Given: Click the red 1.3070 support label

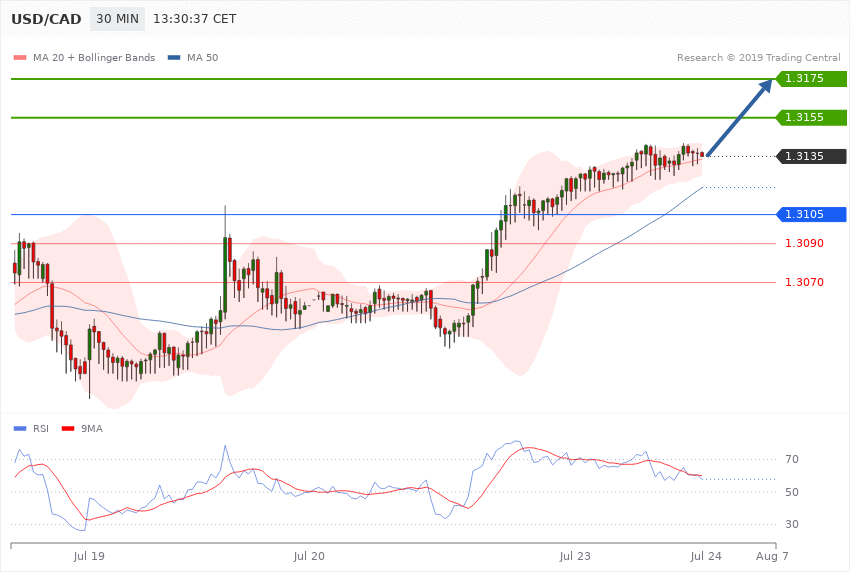Looking at the screenshot, I should (x=804, y=282).
